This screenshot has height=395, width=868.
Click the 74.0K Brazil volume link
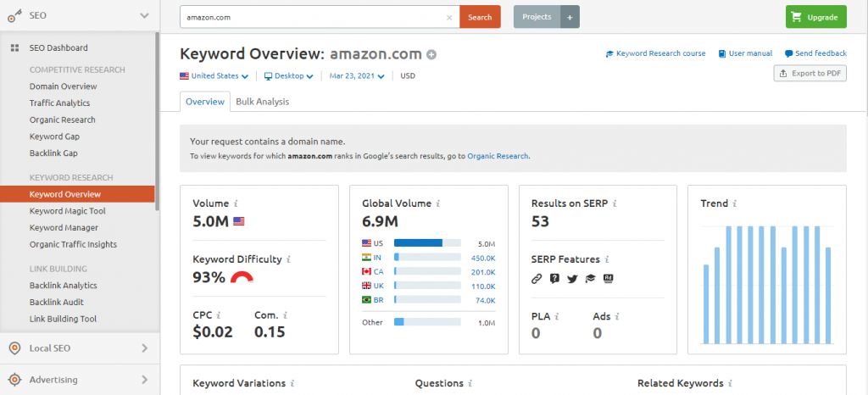tap(486, 300)
